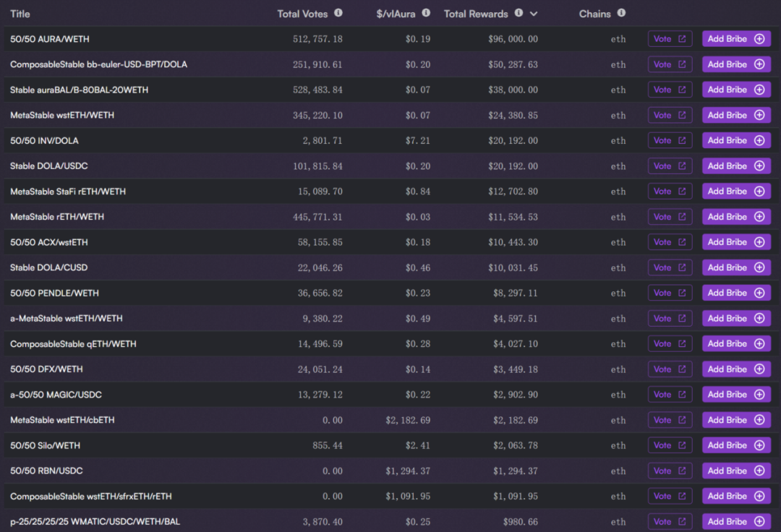
Task: Sort by the $/vlAura column header
Action: [393, 14]
